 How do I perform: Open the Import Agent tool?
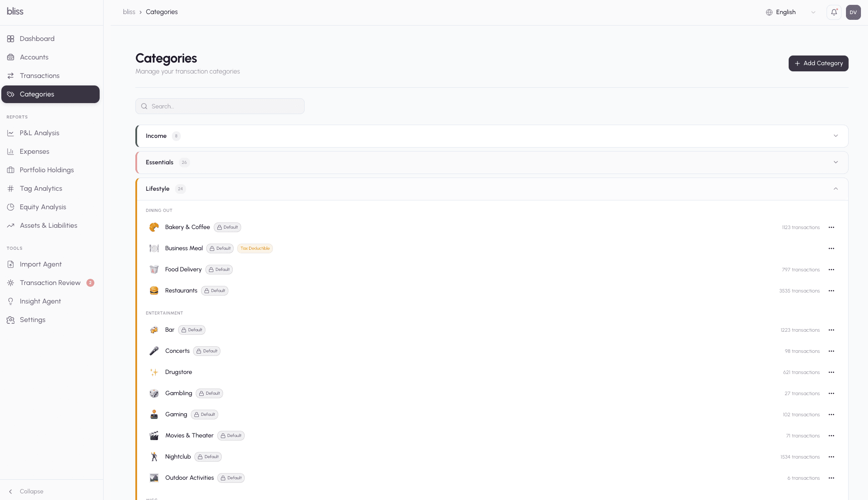41,264
